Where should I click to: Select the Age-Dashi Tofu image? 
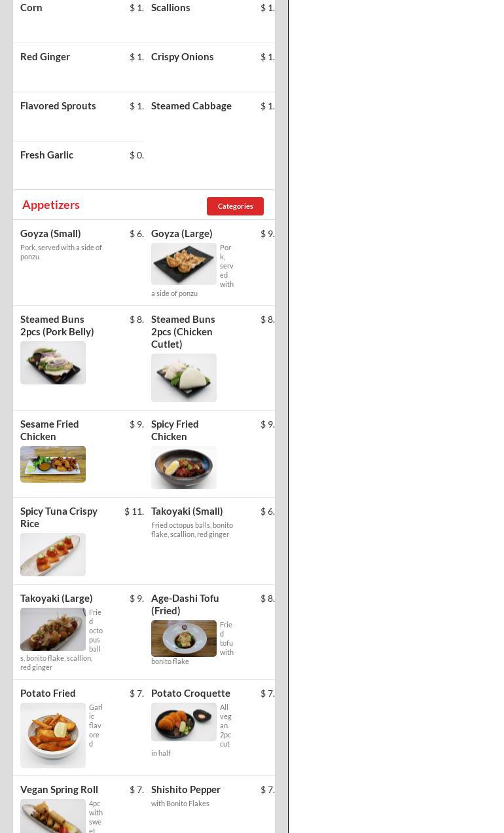[x=184, y=639]
